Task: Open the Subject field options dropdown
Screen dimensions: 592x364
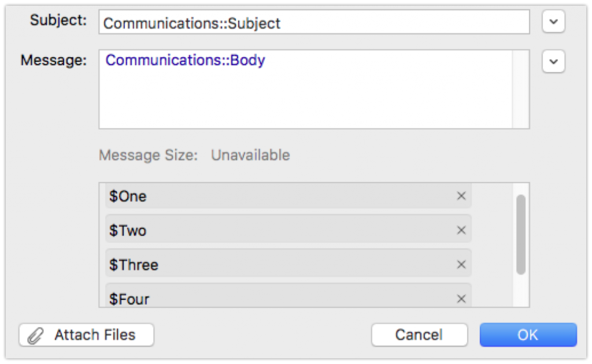Action: (x=553, y=22)
